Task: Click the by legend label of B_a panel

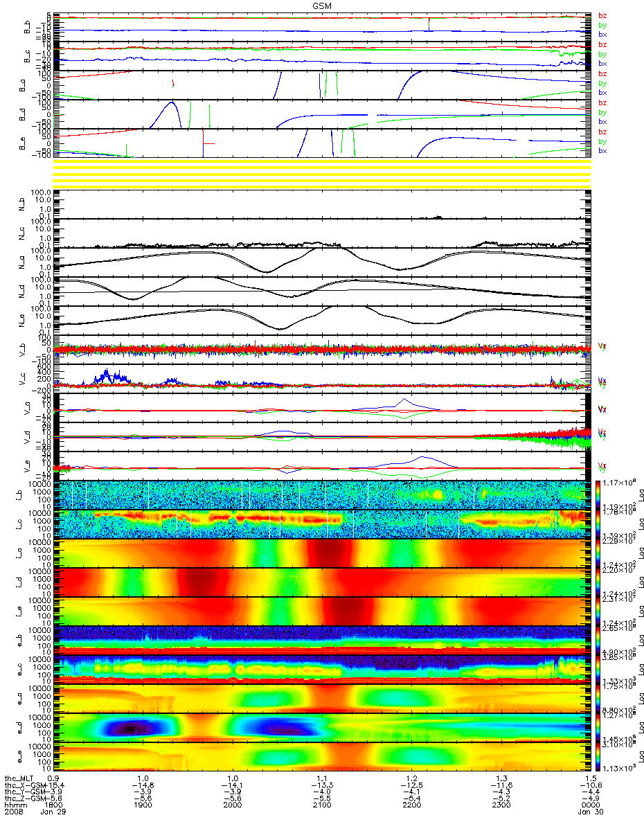Action: click(602, 83)
